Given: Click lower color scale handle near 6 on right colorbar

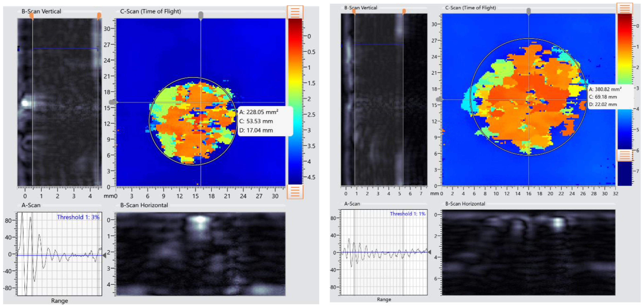Looking at the screenshot, I should coord(625,155).
